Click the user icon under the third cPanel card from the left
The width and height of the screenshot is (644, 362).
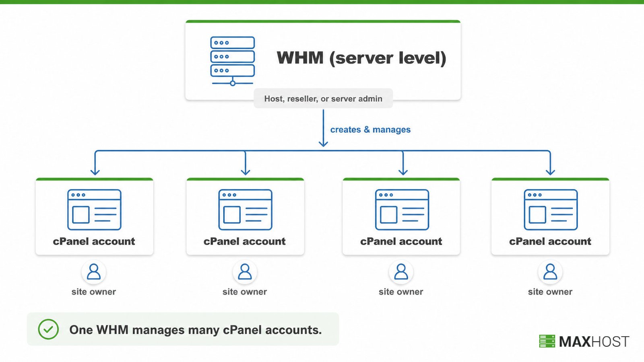point(401,272)
